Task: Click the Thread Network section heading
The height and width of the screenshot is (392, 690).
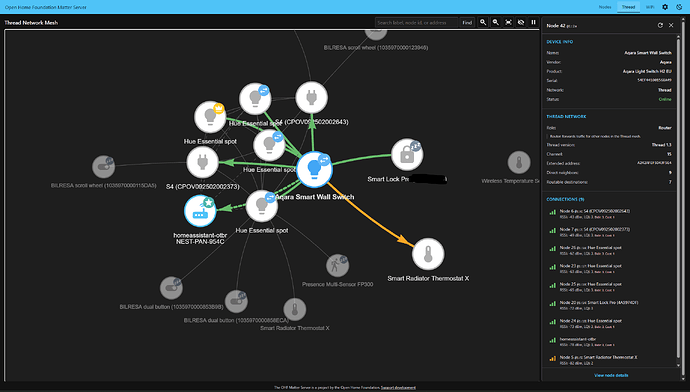Action: tap(566, 117)
